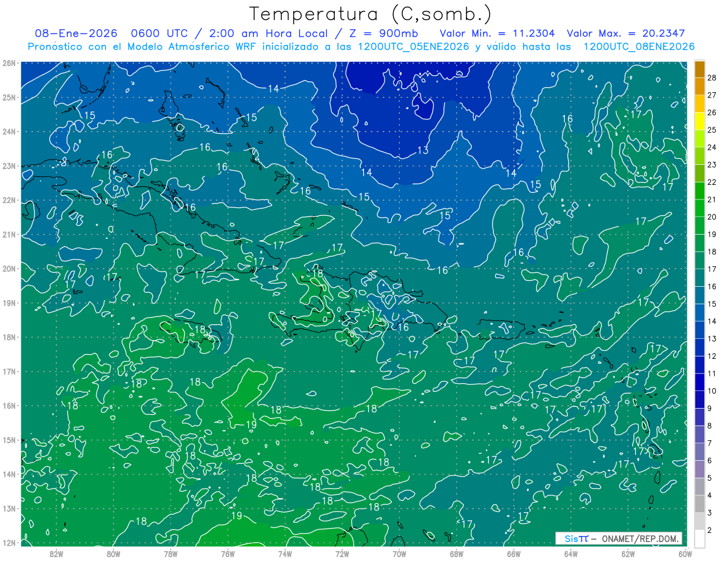The height and width of the screenshot is (562, 728).
Task: Click the 76W longitude axis label
Action: point(228,554)
